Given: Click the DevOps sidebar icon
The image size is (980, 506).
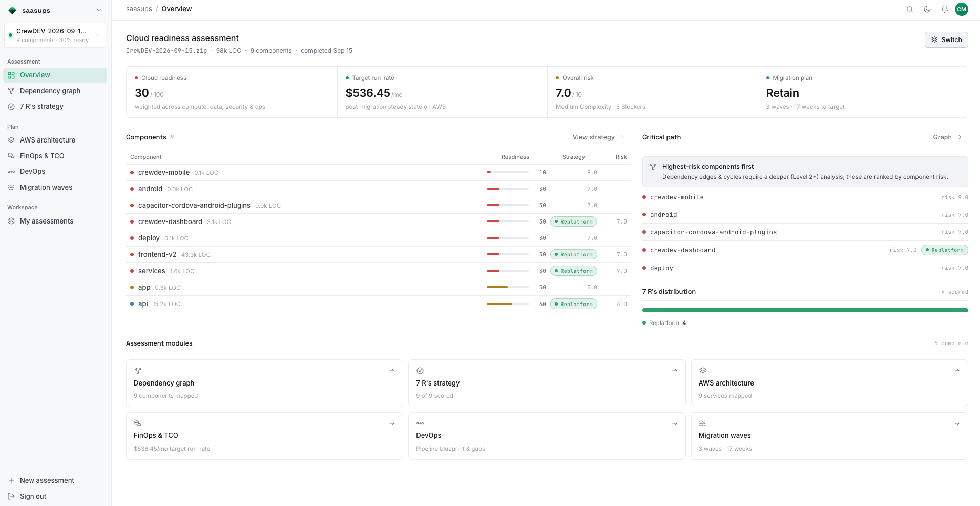Looking at the screenshot, I should point(11,172).
